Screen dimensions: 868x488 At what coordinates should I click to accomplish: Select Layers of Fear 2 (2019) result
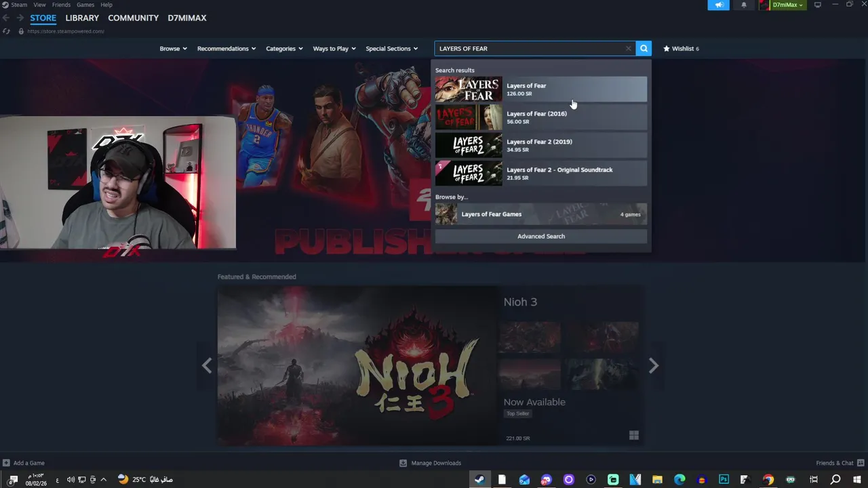(x=541, y=145)
